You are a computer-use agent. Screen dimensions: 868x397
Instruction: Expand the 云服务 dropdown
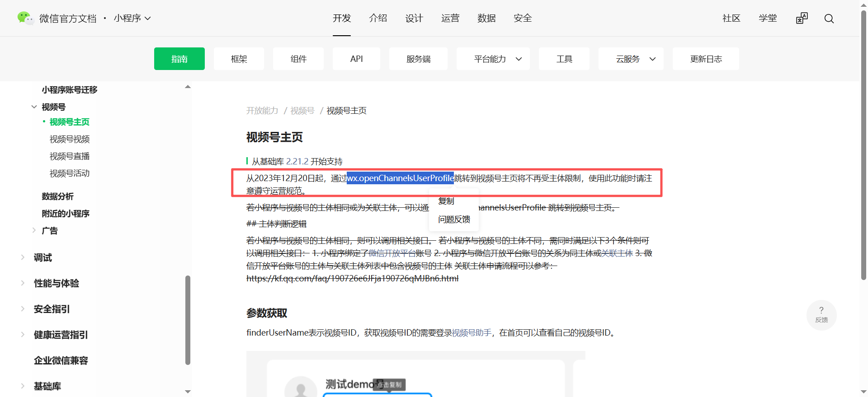(x=631, y=59)
